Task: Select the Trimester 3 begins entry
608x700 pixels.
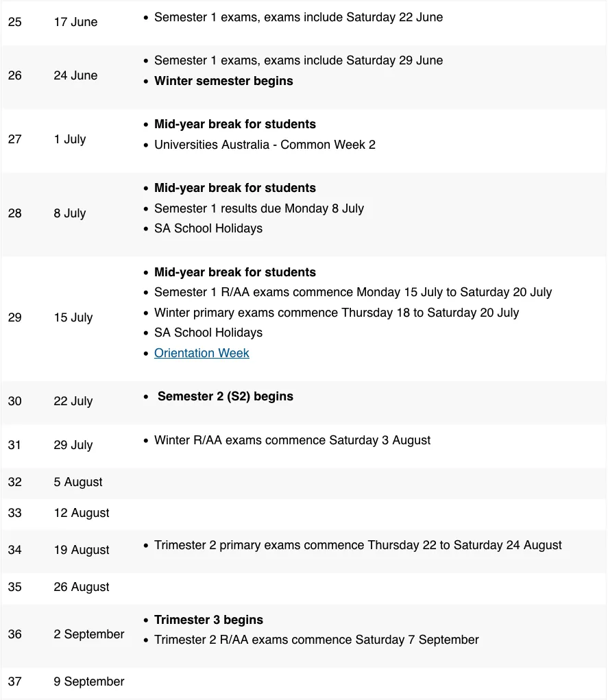Action: 208,620
